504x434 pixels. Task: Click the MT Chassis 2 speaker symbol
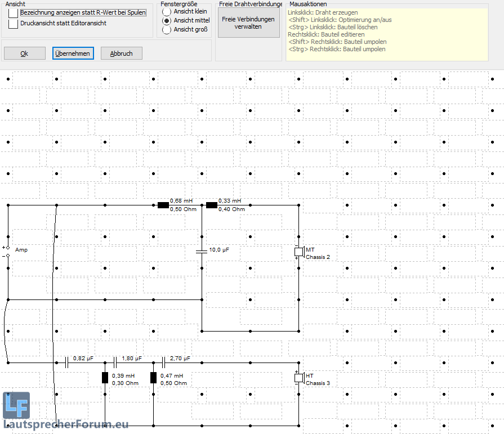[x=299, y=252]
